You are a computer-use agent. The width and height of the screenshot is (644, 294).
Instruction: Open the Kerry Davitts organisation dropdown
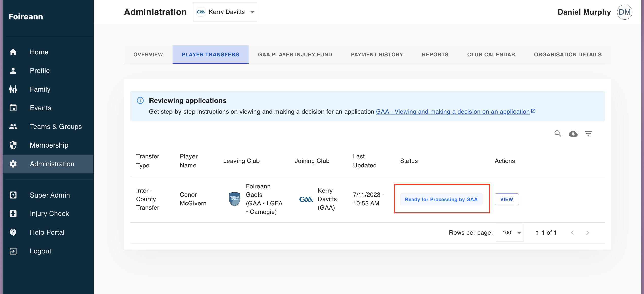(225, 12)
